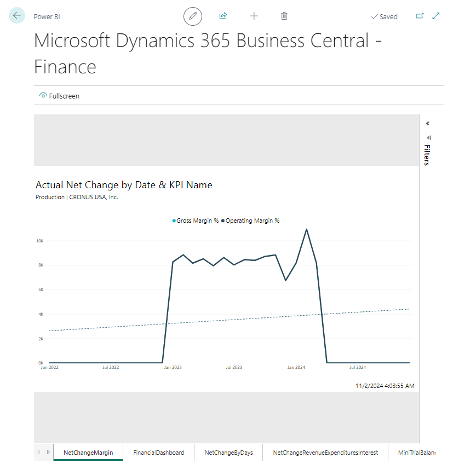Click the peak point of the line chart

click(x=306, y=229)
